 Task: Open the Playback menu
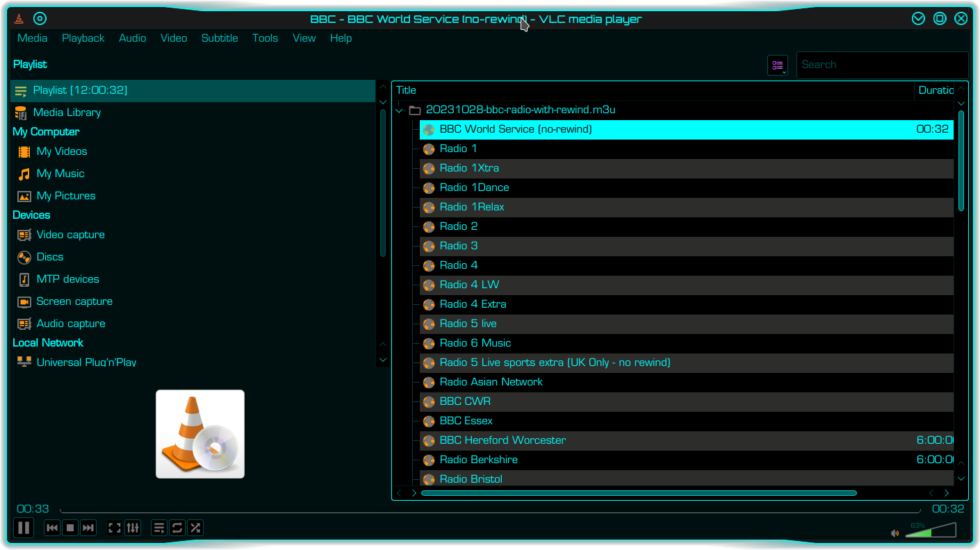(x=83, y=38)
